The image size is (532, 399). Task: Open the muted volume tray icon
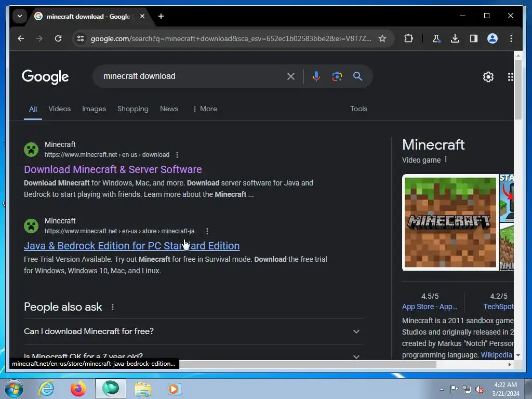pos(480,389)
